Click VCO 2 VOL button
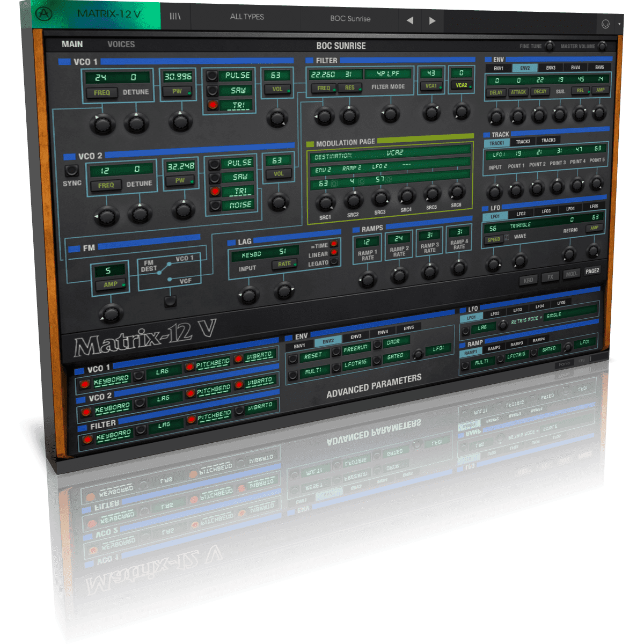Screen dimensions: 644x644 click(x=279, y=174)
